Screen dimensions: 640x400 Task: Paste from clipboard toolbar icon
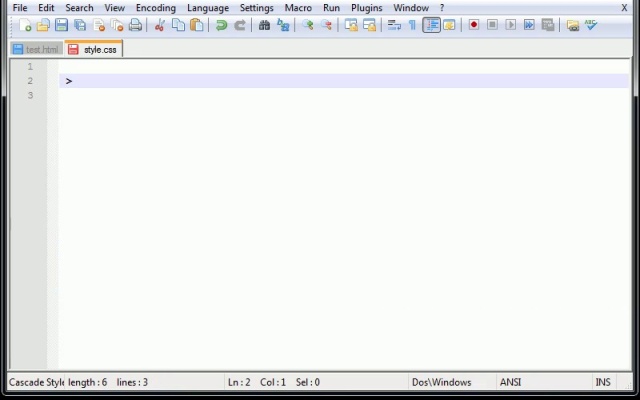[196, 25]
